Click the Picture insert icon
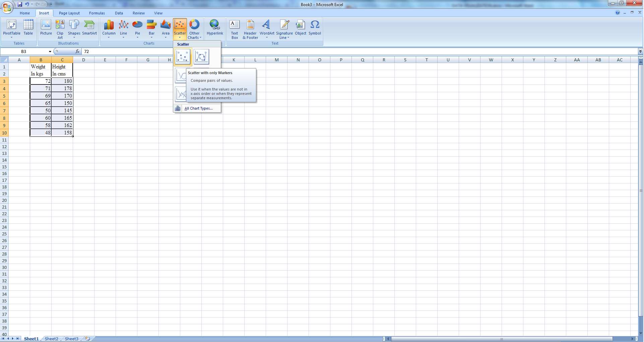 46,28
